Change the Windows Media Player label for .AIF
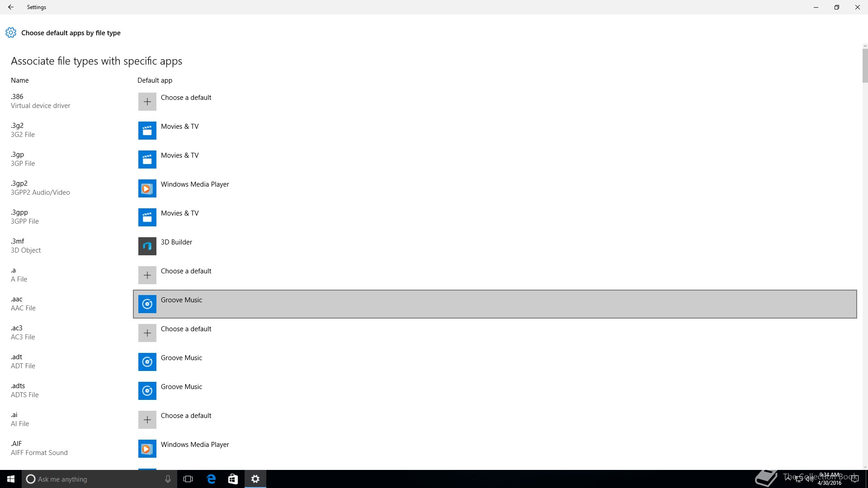The image size is (868, 488). (195, 445)
